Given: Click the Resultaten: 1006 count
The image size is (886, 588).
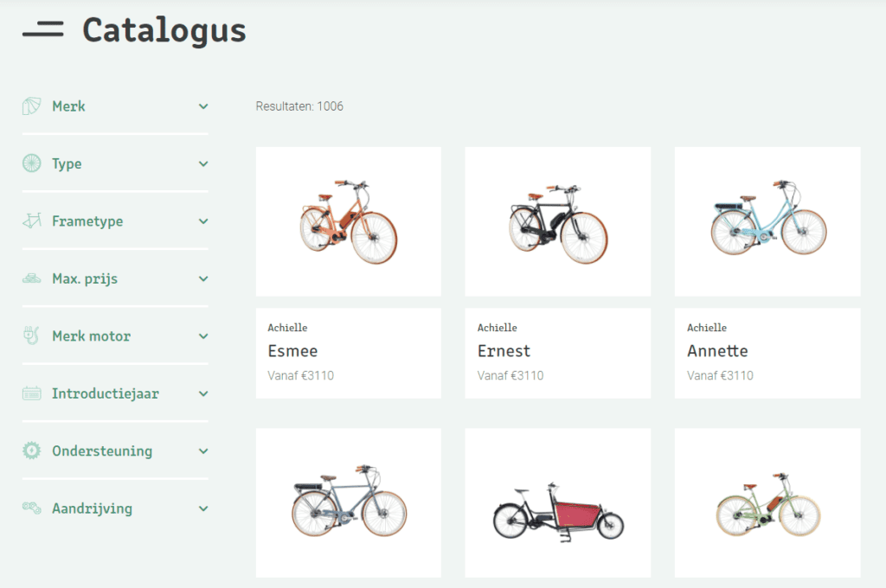Looking at the screenshot, I should pyautogui.click(x=299, y=106).
